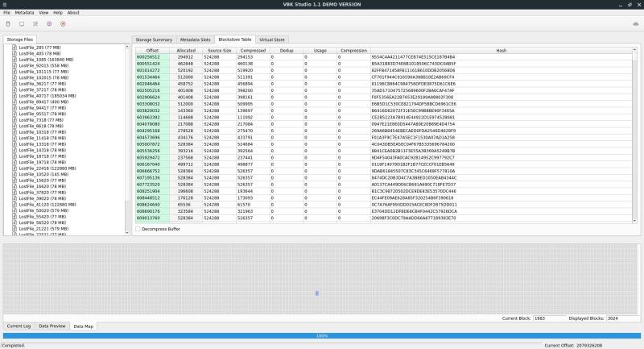Select the offset cell 608624640
644x349 pixels.
click(x=152, y=205)
